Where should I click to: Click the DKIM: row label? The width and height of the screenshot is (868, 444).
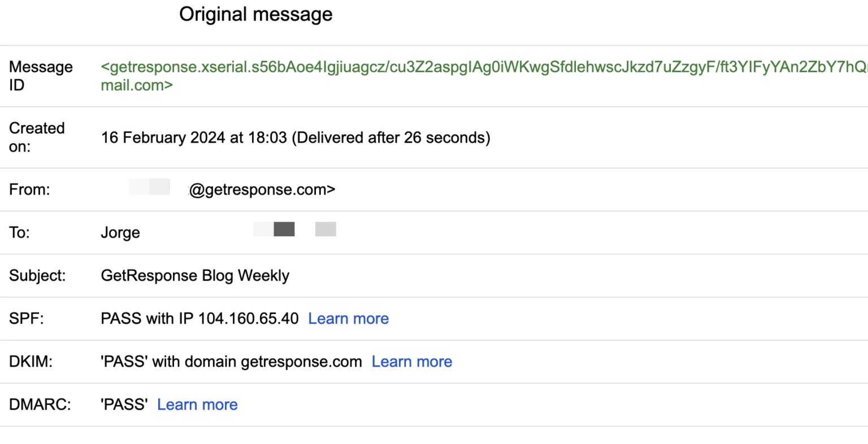pyautogui.click(x=31, y=361)
